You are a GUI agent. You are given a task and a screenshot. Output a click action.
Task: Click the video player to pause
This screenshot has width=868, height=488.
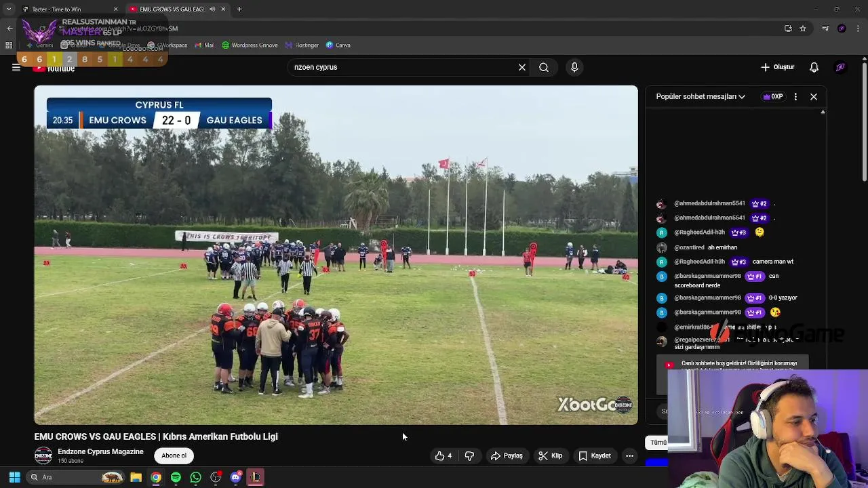pos(336,255)
